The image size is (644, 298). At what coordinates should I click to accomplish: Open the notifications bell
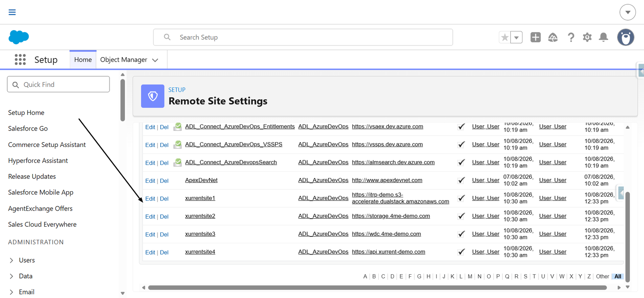click(x=603, y=37)
